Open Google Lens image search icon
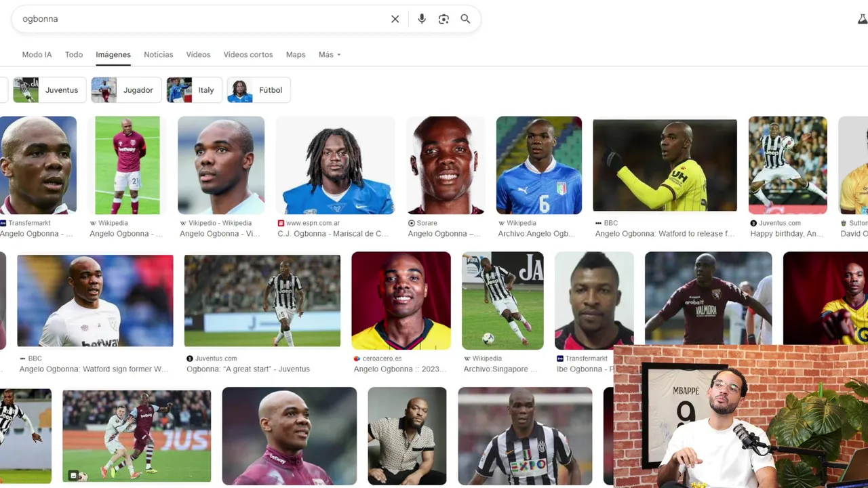 point(443,19)
